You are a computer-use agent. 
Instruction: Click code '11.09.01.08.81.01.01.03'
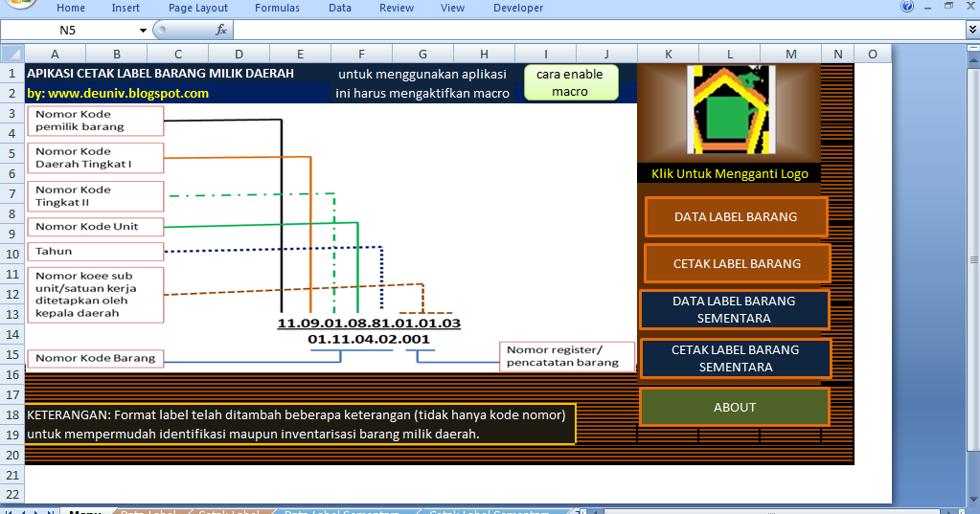(x=369, y=323)
